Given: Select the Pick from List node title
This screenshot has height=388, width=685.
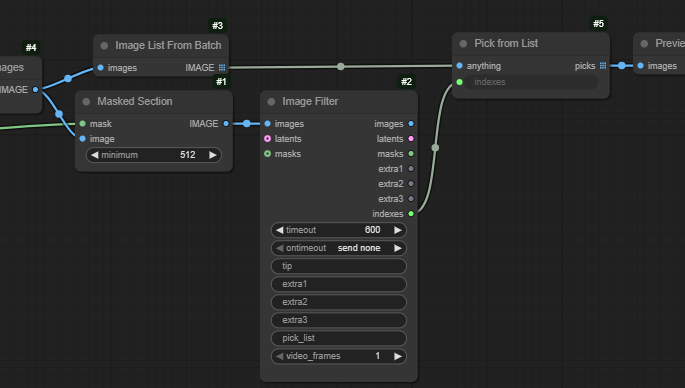Looking at the screenshot, I should (x=506, y=43).
